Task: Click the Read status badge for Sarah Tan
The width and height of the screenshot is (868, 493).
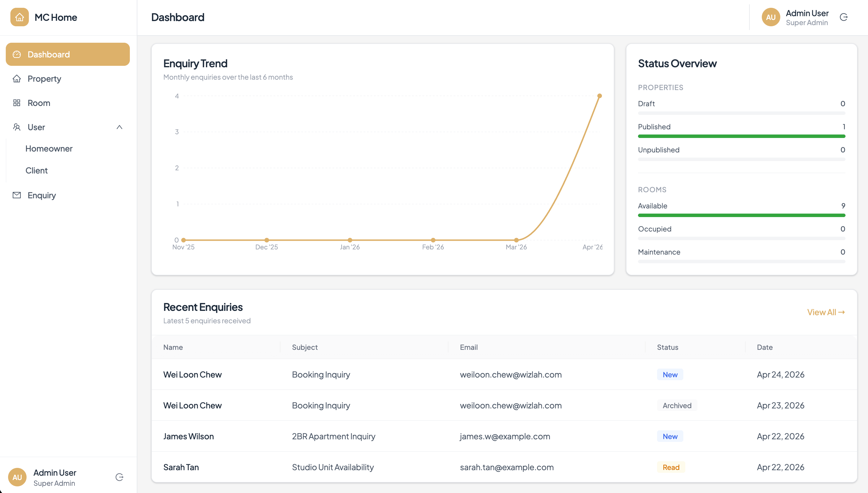Action: click(x=671, y=467)
